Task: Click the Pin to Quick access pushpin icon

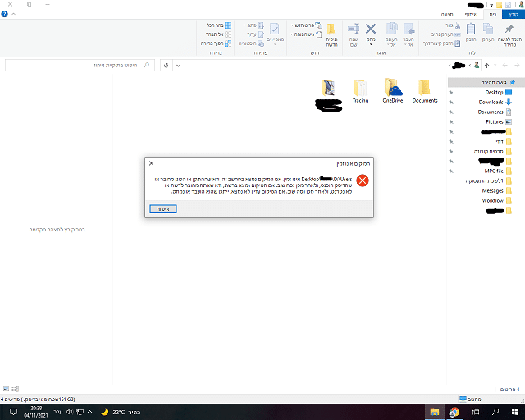Action: [x=509, y=30]
